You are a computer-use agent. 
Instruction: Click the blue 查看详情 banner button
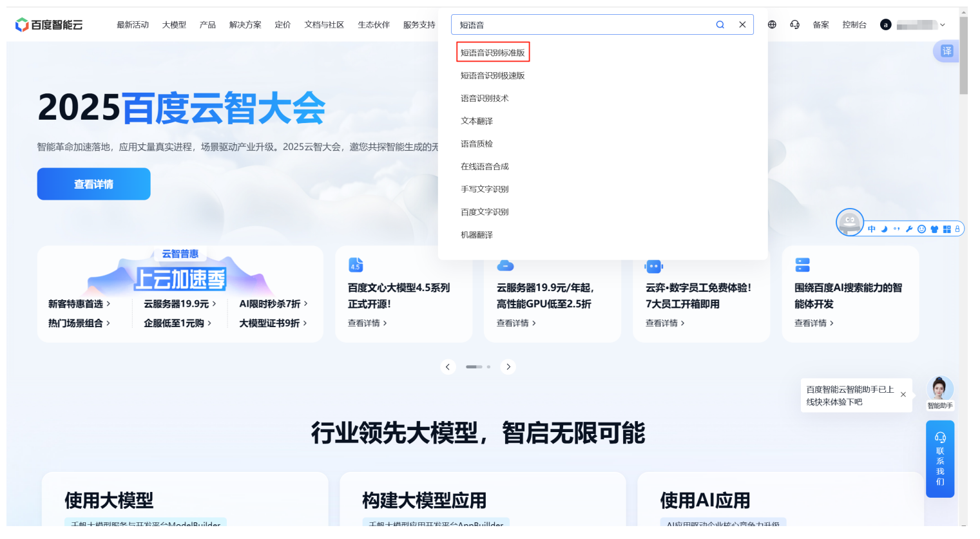pyautogui.click(x=94, y=184)
